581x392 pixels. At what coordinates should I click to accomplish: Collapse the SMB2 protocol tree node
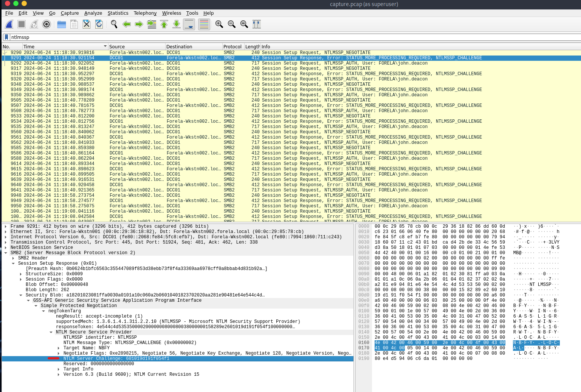(x=6, y=253)
